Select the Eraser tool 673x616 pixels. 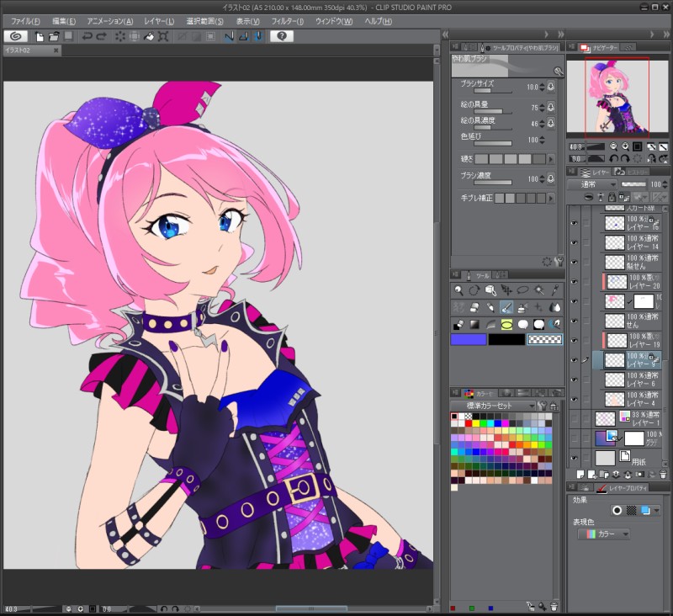474,307
